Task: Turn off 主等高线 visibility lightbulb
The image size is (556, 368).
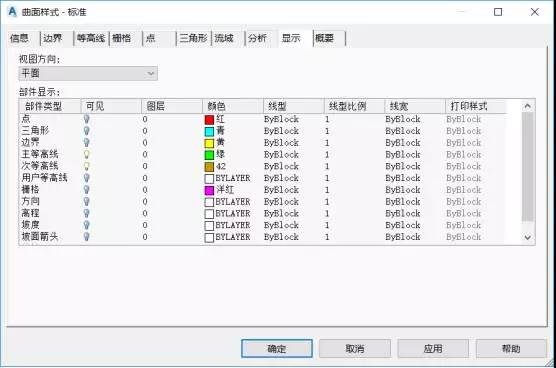Action: [87, 154]
